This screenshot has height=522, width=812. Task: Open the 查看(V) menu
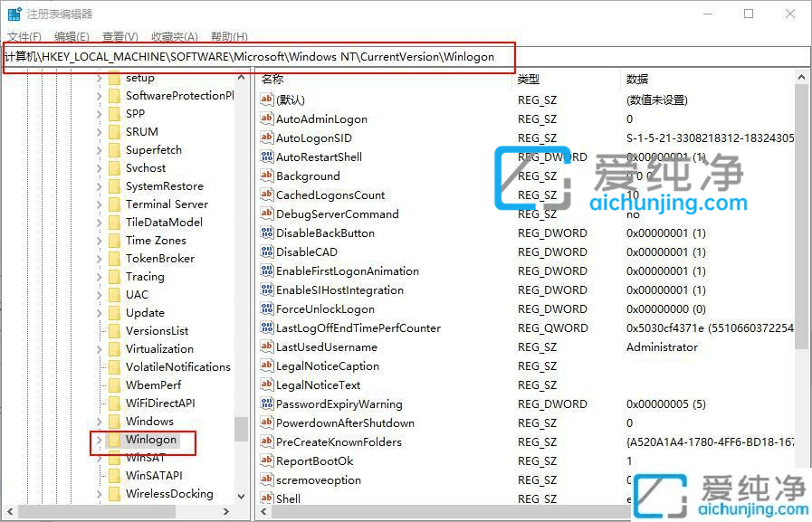120,37
